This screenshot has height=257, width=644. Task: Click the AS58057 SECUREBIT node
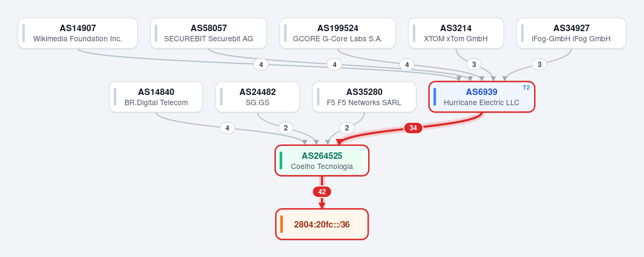pyautogui.click(x=209, y=33)
